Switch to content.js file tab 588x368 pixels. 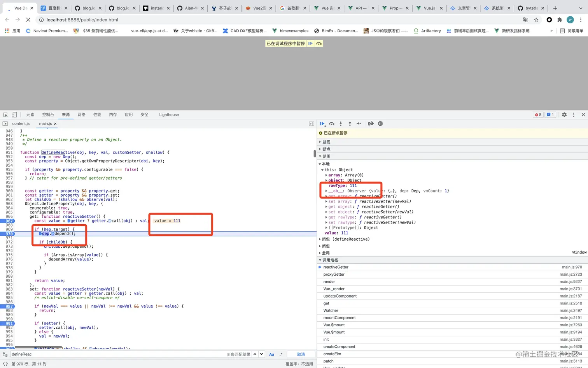click(x=21, y=123)
